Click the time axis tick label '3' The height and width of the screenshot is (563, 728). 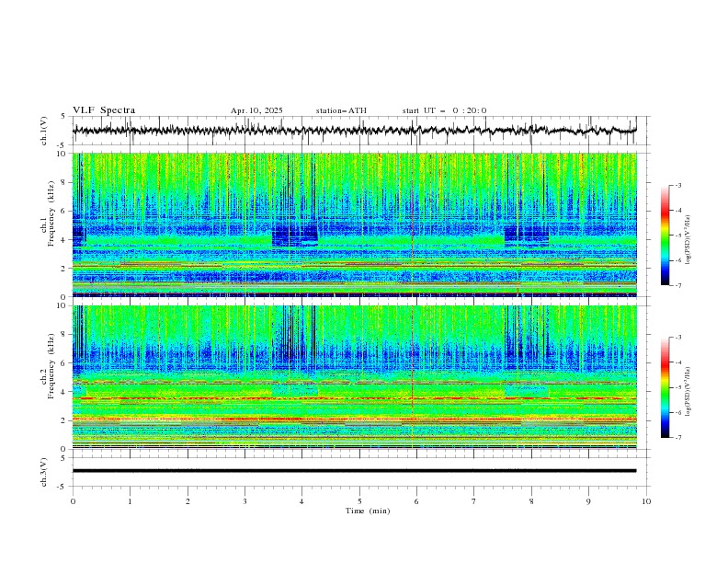pos(245,501)
